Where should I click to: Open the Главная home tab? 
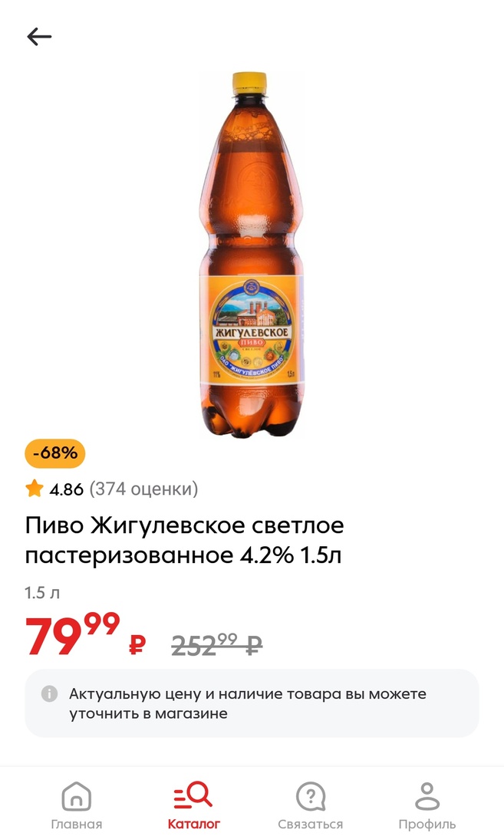point(76,805)
